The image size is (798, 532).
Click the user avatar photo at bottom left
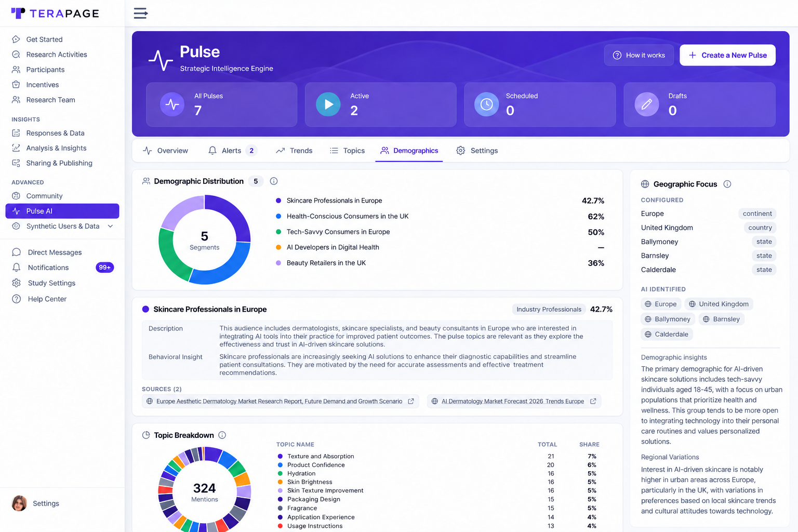(x=19, y=503)
